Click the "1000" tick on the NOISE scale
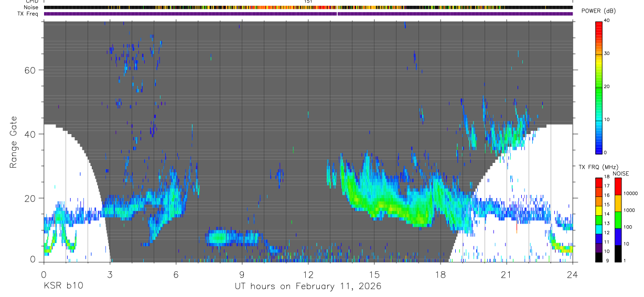Viewport: 644px width, 297px height. [x=629, y=210]
